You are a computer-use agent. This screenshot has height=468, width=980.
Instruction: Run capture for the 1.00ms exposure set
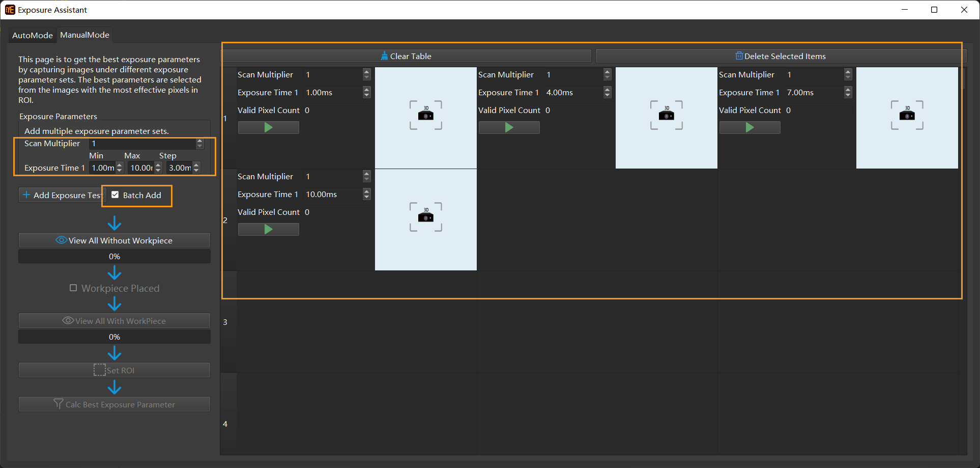tap(268, 128)
